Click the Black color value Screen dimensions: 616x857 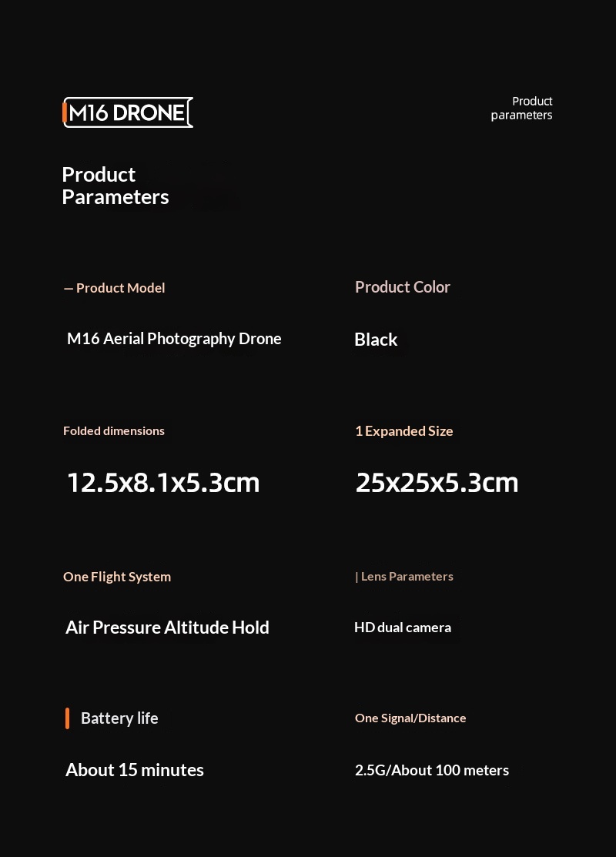[376, 340]
